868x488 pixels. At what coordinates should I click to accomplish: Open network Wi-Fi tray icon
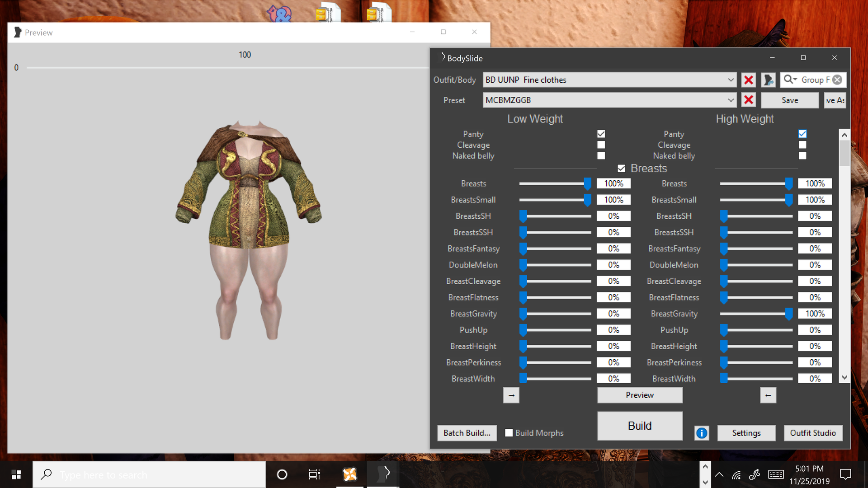pos(736,474)
